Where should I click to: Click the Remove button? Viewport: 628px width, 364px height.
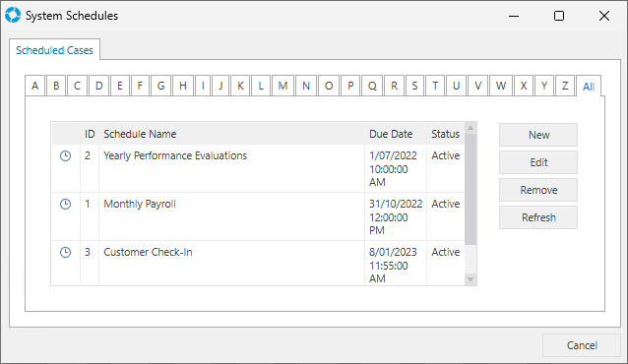[x=538, y=190]
